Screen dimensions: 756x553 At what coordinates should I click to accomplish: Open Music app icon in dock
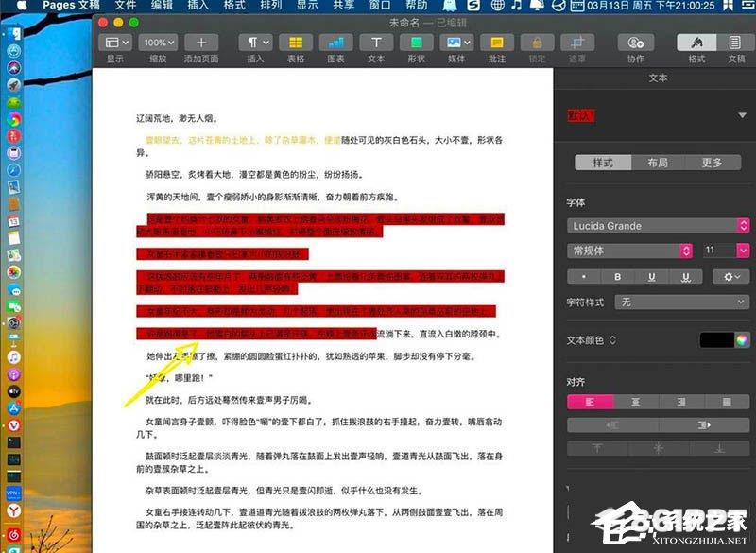[14, 357]
